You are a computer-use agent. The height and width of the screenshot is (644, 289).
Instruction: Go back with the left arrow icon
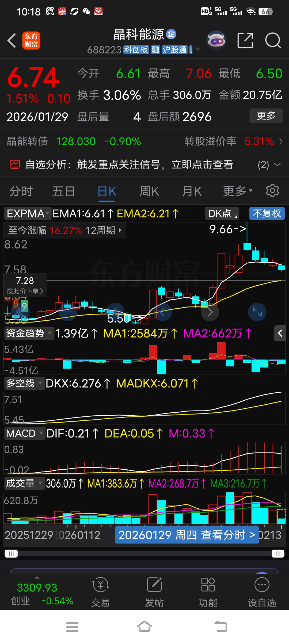12,41
